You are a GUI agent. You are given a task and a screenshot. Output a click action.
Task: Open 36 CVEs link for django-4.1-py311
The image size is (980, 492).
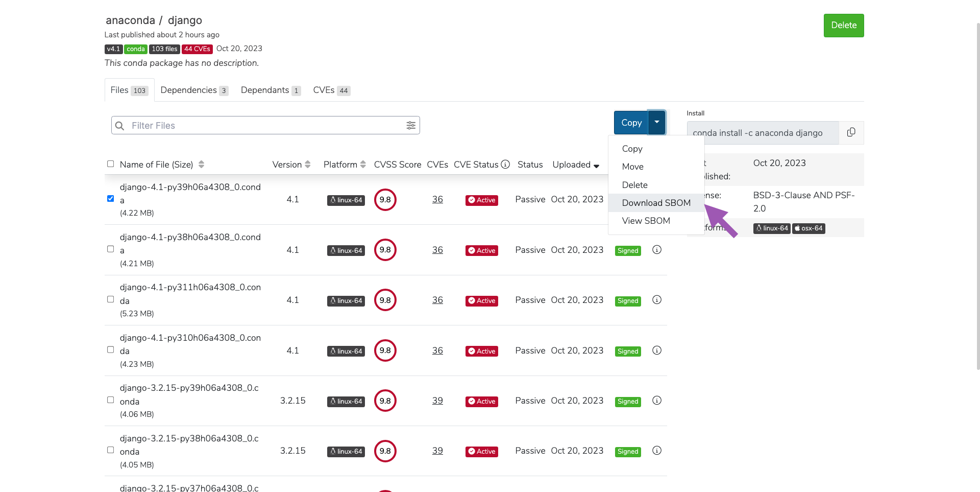pyautogui.click(x=437, y=300)
